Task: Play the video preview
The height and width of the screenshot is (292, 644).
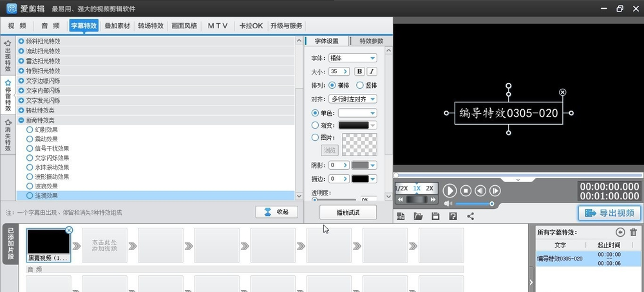Action: click(450, 190)
